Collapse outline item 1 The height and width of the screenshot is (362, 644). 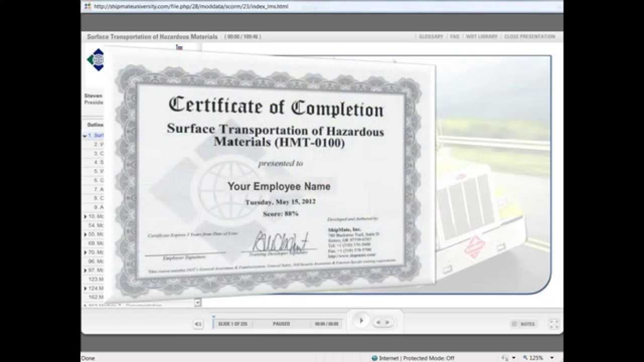tap(85, 136)
